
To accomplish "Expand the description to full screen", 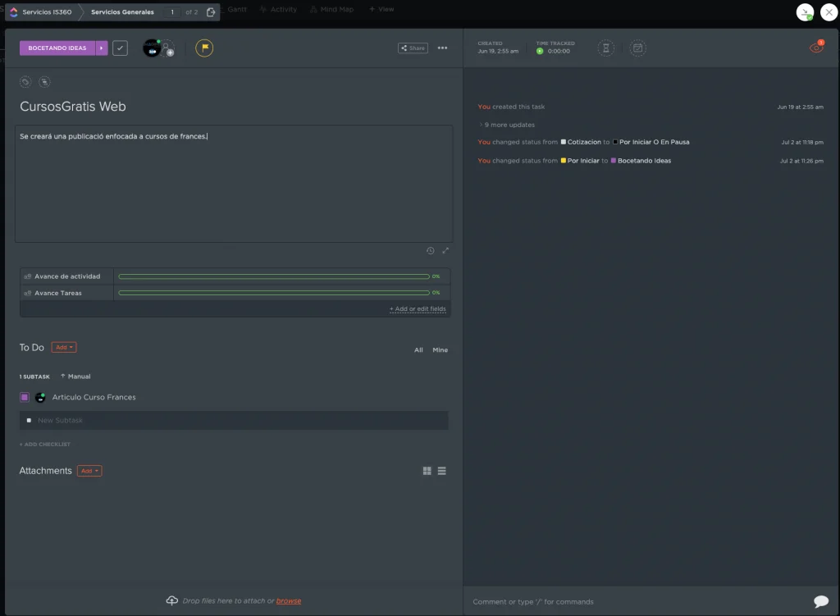I will 445,251.
